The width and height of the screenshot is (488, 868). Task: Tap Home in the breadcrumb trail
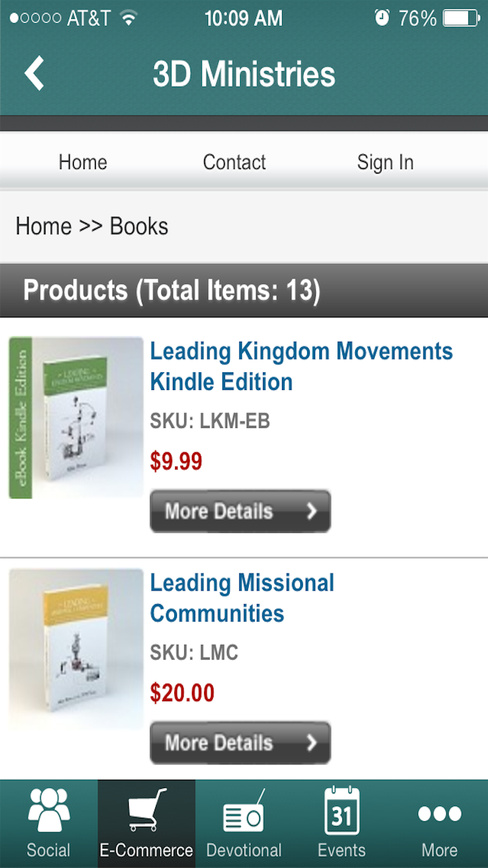[43, 226]
